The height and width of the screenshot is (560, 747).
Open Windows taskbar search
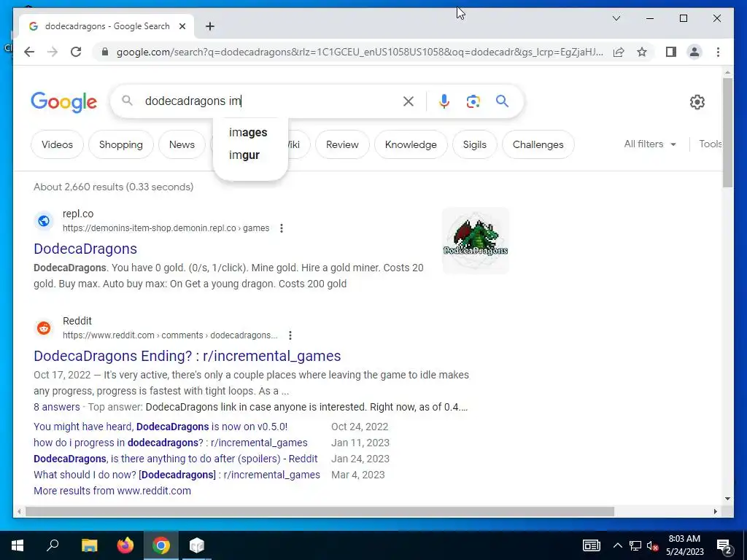(x=53, y=545)
